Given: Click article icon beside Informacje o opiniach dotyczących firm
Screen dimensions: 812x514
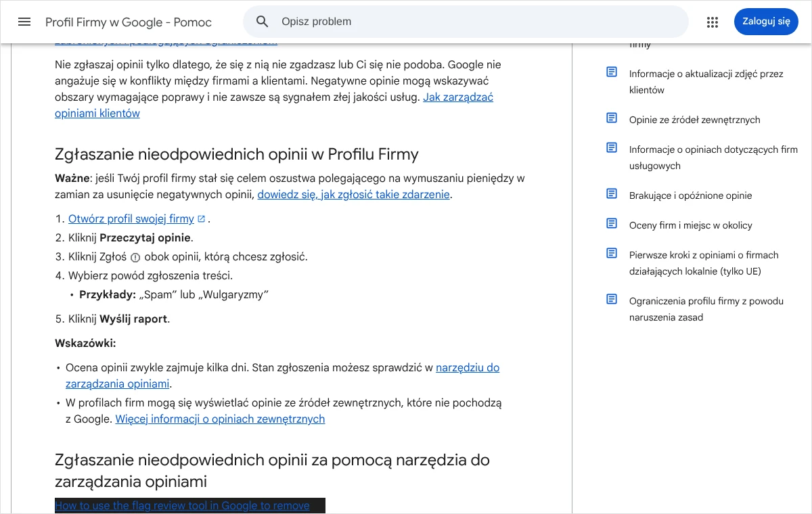Looking at the screenshot, I should point(612,148).
